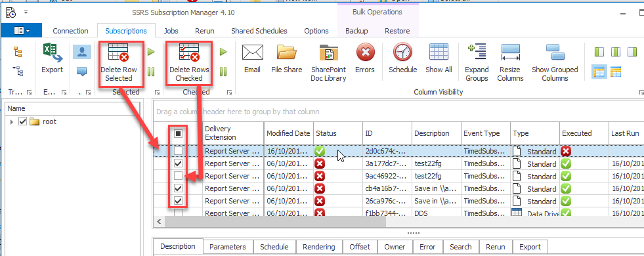This screenshot has width=644, height=256.
Task: Click the highlighted orange table layout icon
Action: click(599, 72)
